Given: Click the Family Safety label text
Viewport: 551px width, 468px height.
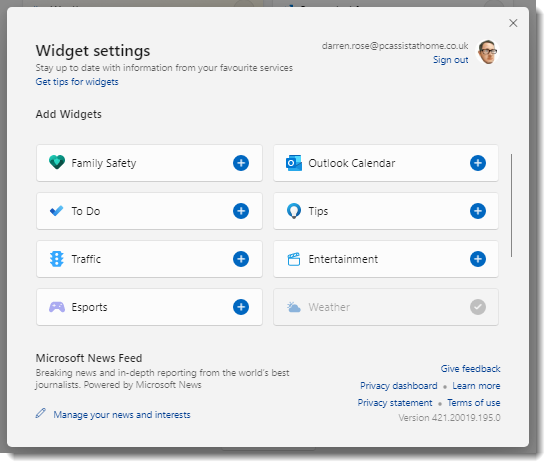Looking at the screenshot, I should [x=104, y=163].
